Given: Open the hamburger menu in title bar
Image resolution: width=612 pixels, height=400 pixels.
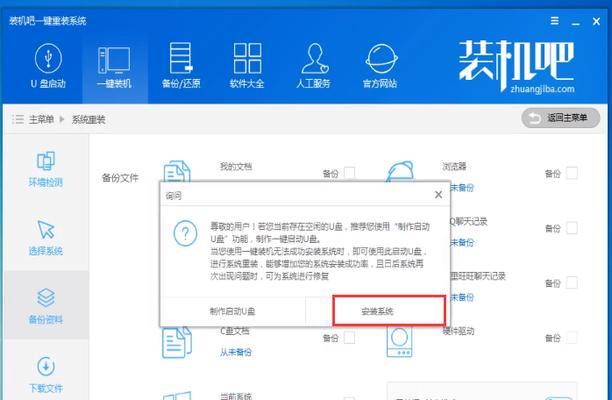Looking at the screenshot, I should pyautogui.click(x=554, y=21).
